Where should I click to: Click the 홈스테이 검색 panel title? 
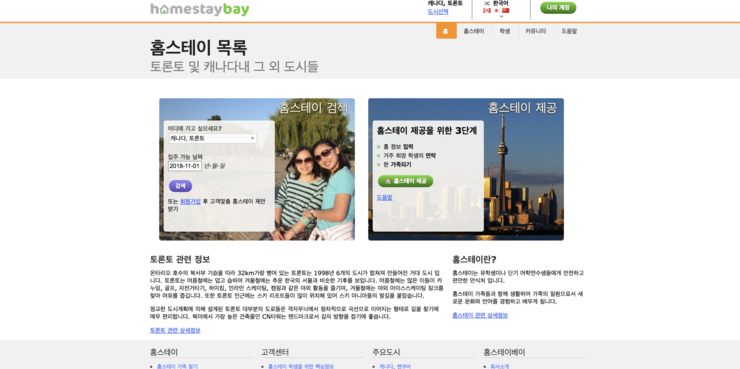[x=313, y=108]
